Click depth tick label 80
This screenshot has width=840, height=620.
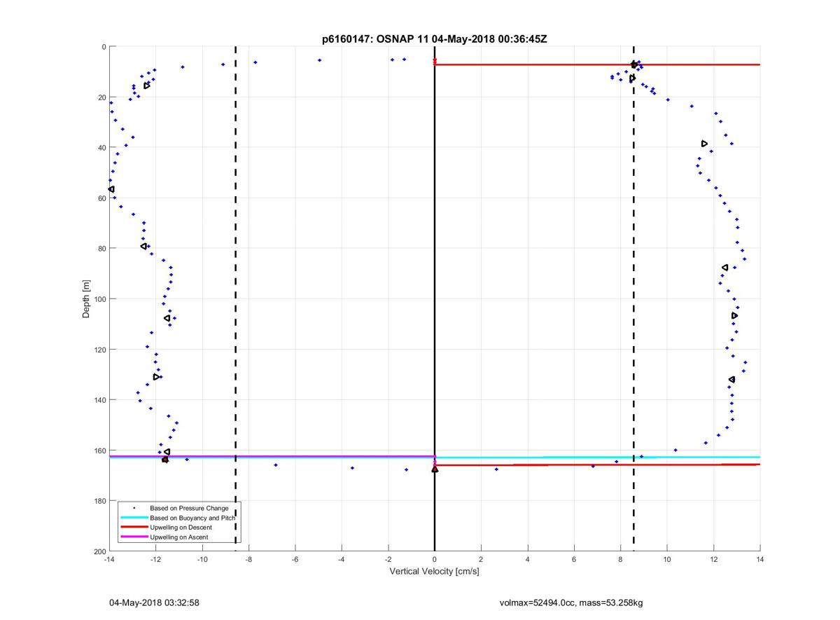pos(101,249)
